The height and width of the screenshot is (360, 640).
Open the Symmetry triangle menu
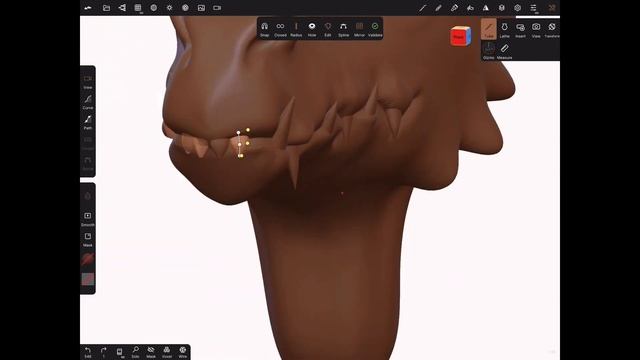(x=486, y=8)
